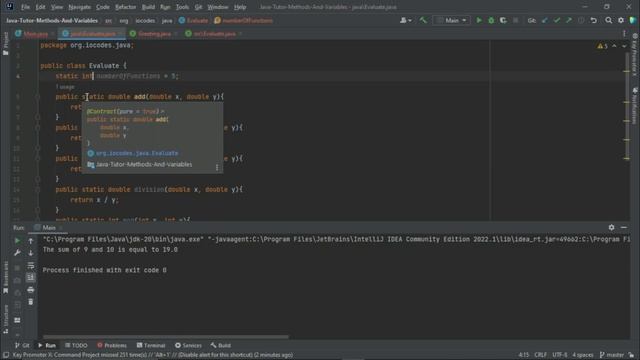Show Git history clock icon
640x360 pixels.
coord(581,20)
